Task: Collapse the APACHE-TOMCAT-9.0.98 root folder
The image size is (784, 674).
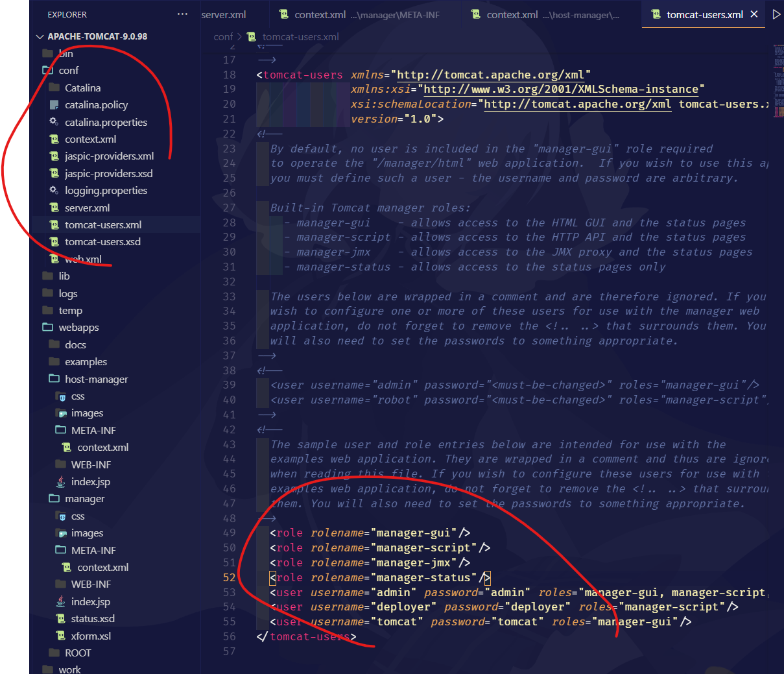Action: tap(97, 36)
